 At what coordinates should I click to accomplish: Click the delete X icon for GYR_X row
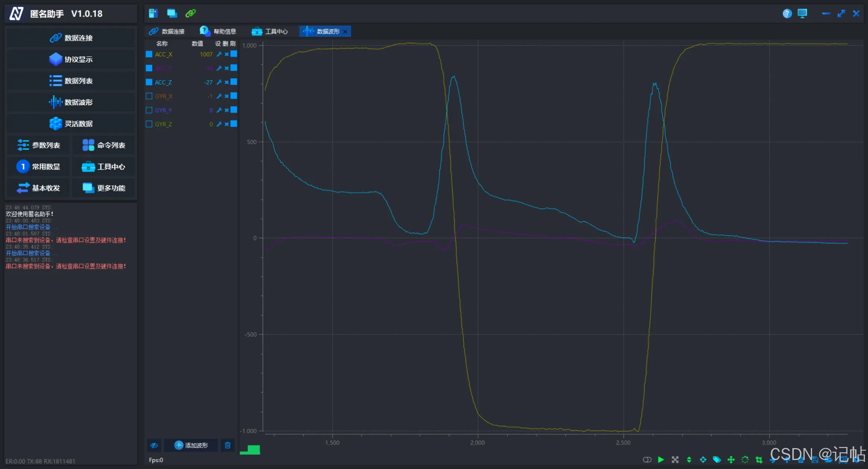pyautogui.click(x=226, y=96)
